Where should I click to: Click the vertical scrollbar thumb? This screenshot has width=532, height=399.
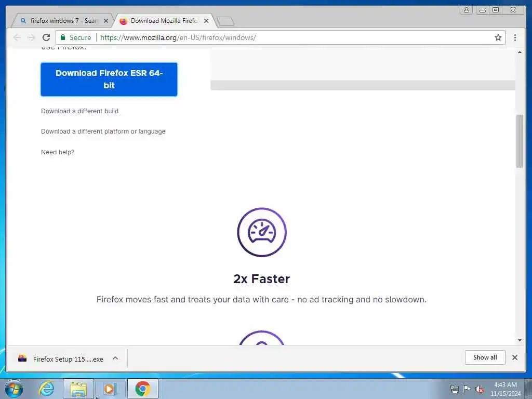(x=520, y=141)
